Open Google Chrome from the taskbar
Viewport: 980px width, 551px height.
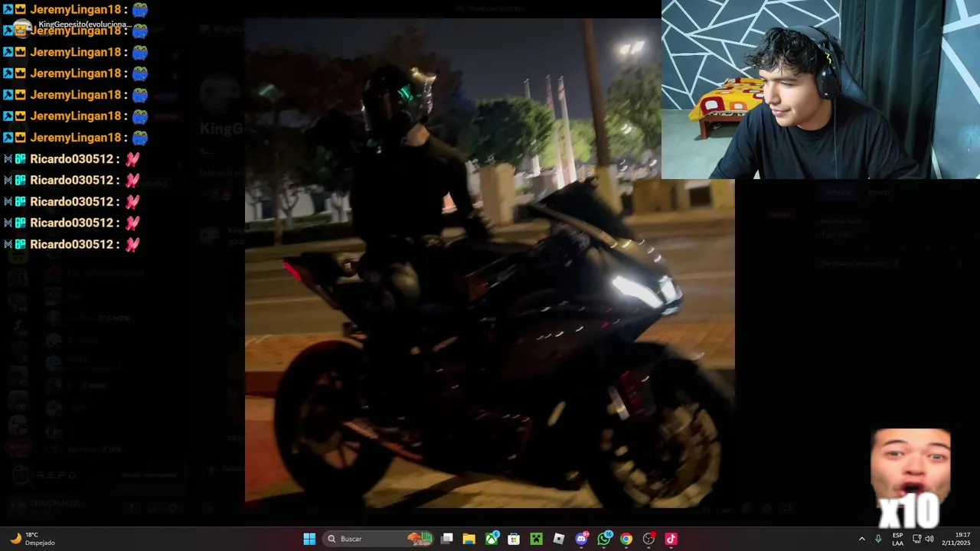(626, 539)
